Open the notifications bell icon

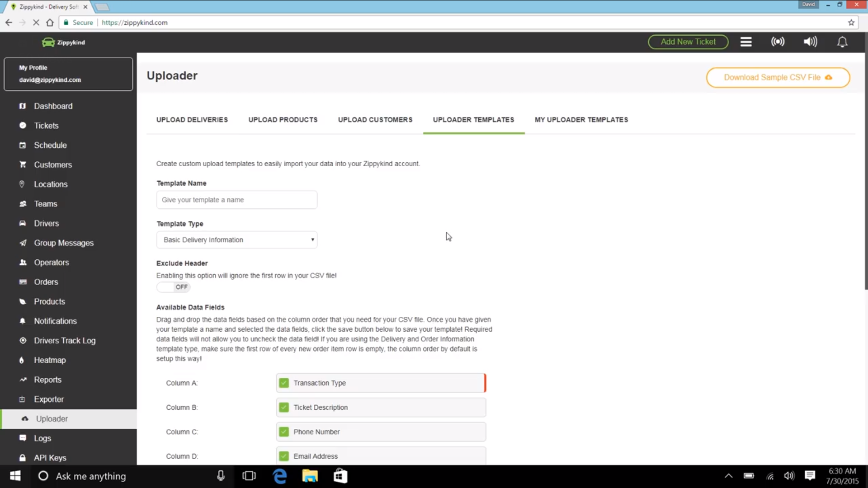(x=842, y=42)
